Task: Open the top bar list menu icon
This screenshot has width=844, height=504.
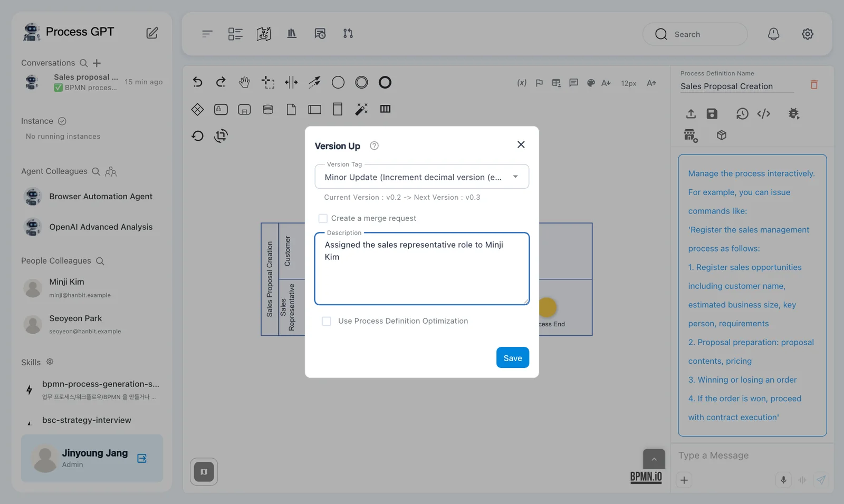Action: 207,34
